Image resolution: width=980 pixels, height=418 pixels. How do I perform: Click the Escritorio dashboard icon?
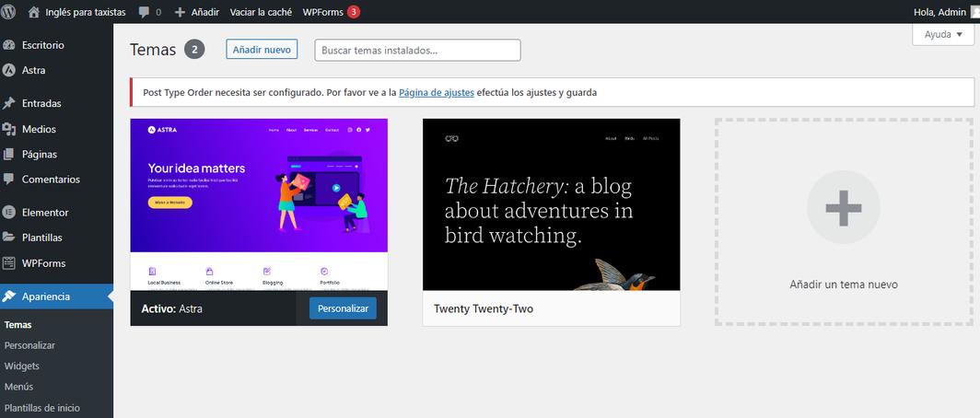tap(9, 45)
